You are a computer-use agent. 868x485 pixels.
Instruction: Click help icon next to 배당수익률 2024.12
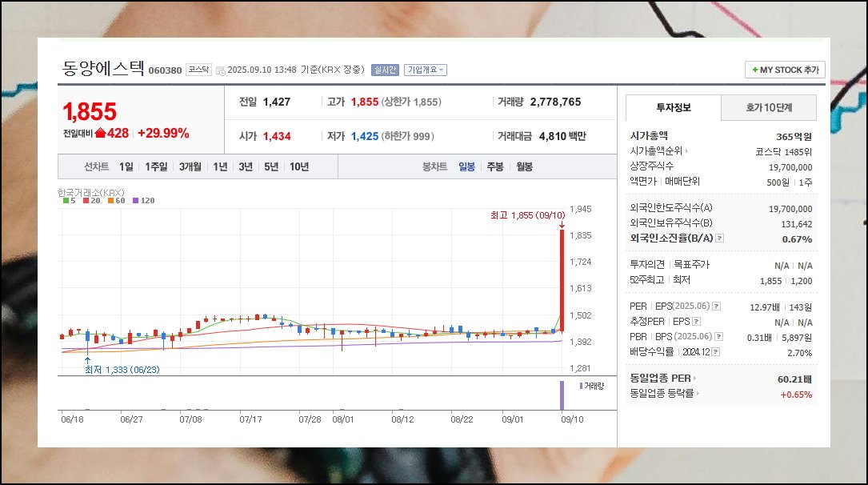[716, 351]
